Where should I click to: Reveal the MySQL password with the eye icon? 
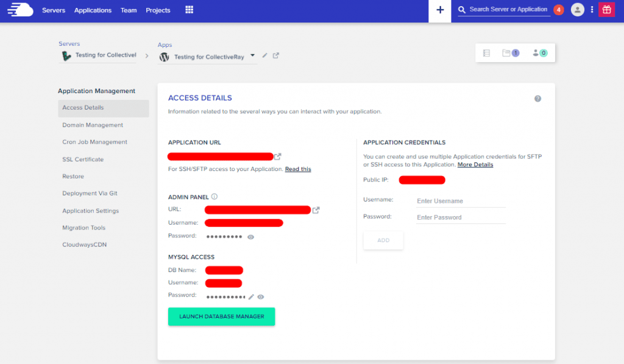pos(261,297)
